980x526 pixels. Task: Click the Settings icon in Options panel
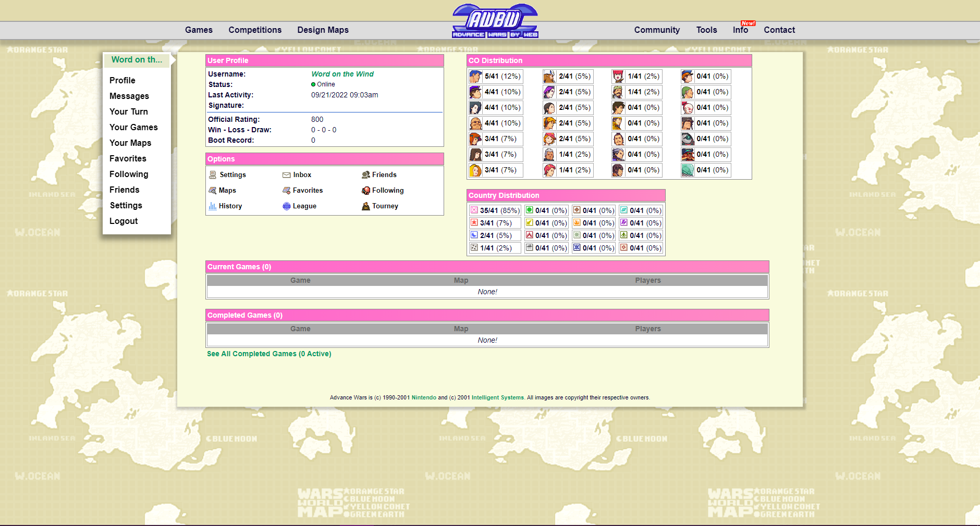(x=213, y=175)
